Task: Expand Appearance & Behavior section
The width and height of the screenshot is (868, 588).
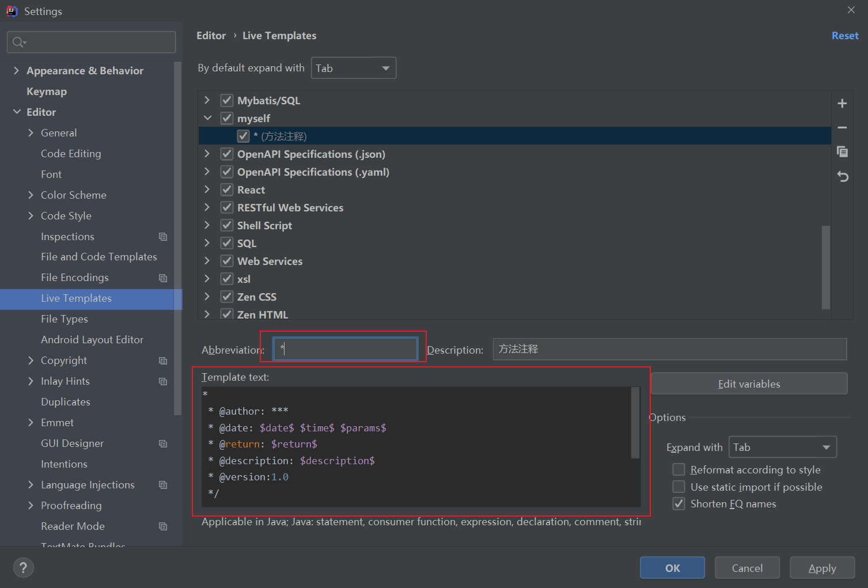Action: (x=16, y=70)
